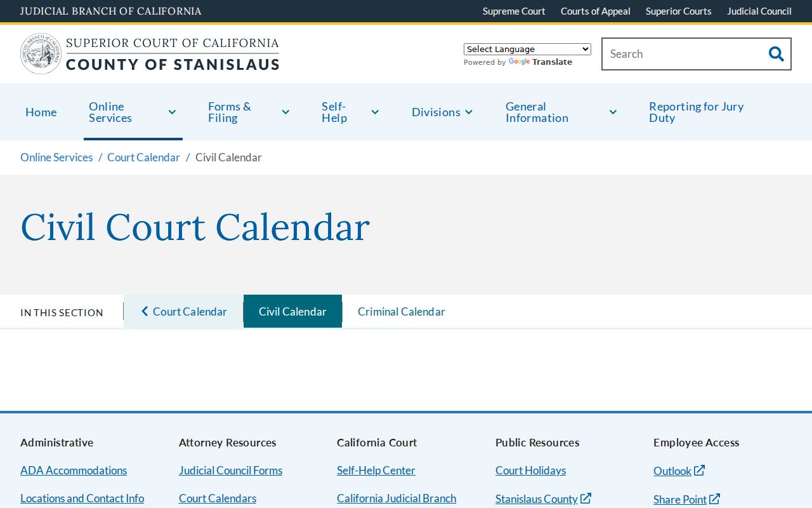Viewport: 812px width, 508px height.
Task: Click the Outlook external link icon
Action: click(x=699, y=471)
